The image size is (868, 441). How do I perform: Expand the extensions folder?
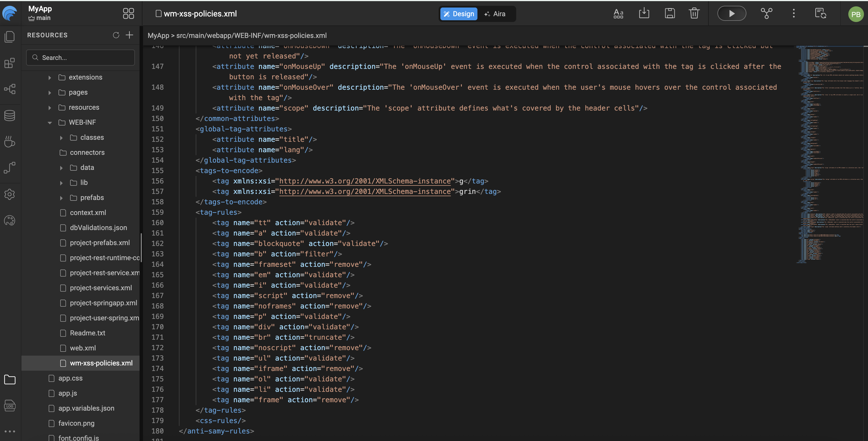(50, 78)
